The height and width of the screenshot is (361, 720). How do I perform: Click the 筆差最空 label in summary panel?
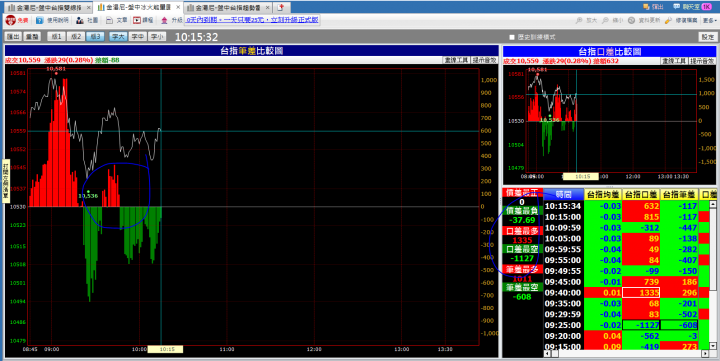click(522, 287)
